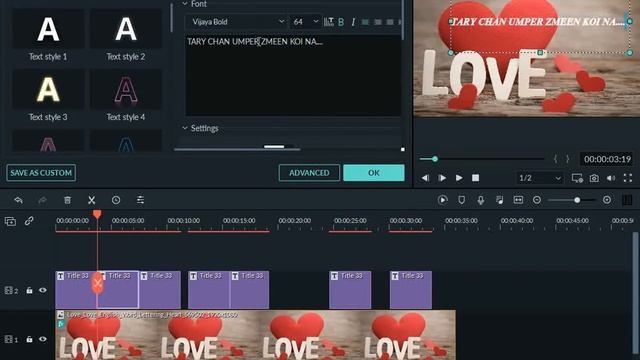Image resolution: width=640 pixels, height=360 pixels.
Task: Toggle lock on track 2
Action: click(29, 291)
